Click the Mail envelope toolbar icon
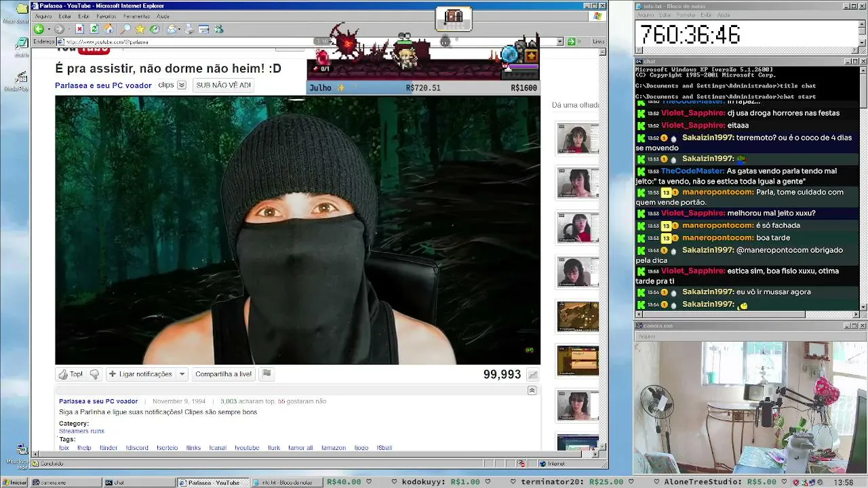The width and height of the screenshot is (868, 488). point(172,29)
